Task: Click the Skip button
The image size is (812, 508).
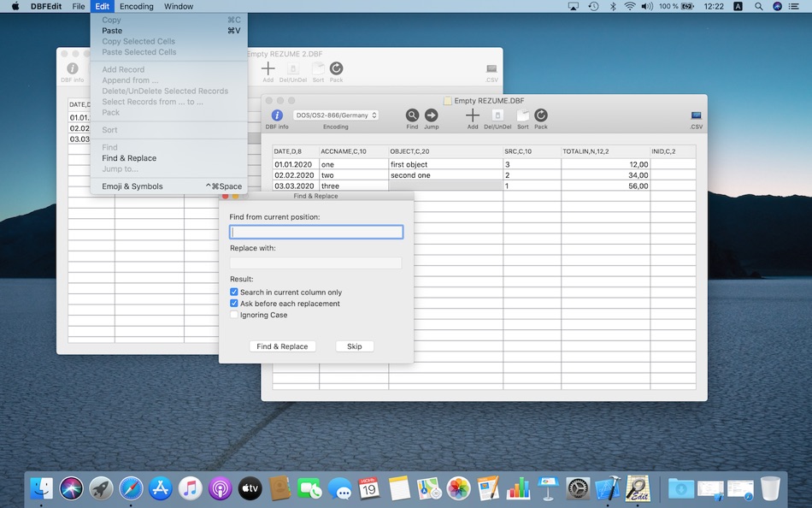Action: tap(355, 346)
